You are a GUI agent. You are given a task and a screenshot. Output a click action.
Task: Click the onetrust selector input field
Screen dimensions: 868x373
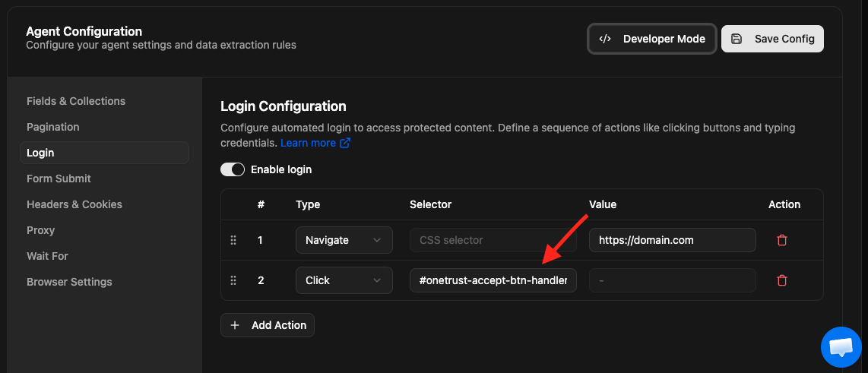click(493, 280)
